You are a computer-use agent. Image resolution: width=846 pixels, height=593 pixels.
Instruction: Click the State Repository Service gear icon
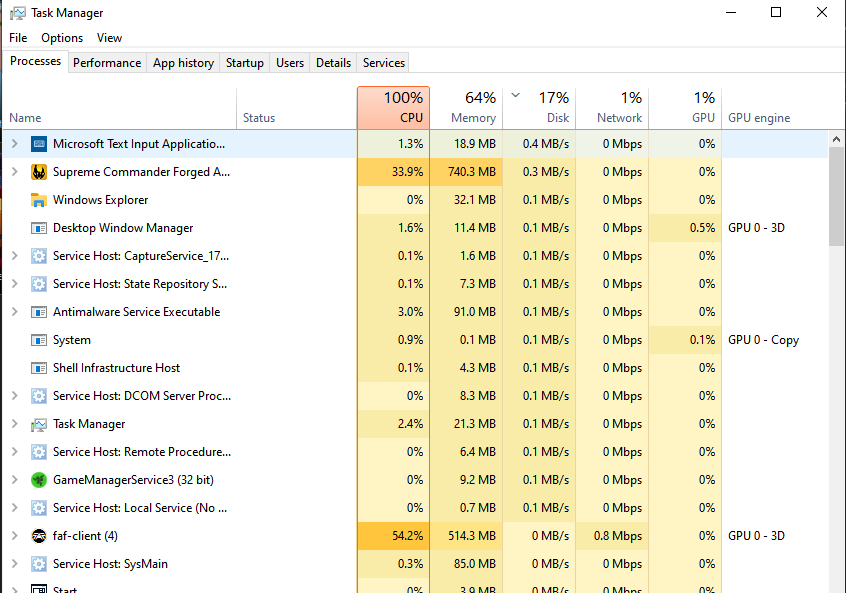point(39,284)
